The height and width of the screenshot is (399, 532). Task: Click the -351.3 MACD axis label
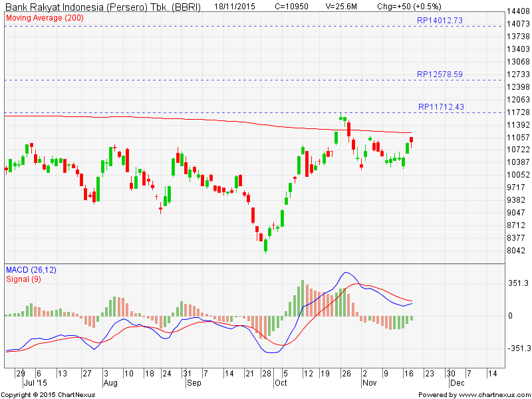coord(517,348)
